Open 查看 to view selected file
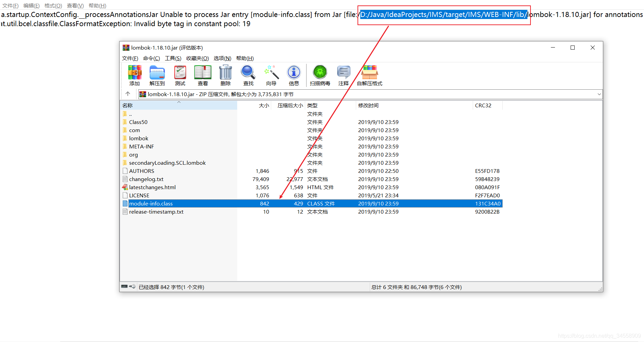The image size is (644, 342). pyautogui.click(x=203, y=75)
